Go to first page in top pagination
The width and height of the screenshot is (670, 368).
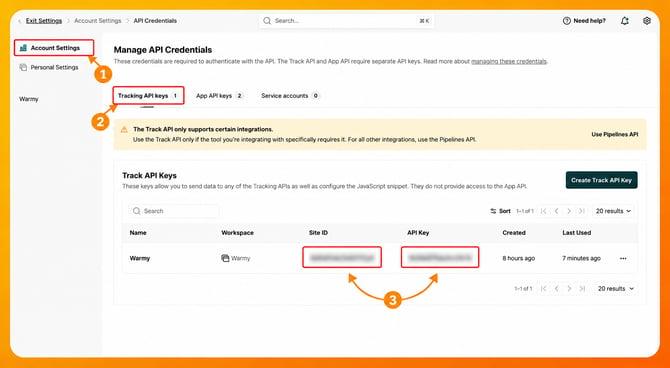coord(544,211)
